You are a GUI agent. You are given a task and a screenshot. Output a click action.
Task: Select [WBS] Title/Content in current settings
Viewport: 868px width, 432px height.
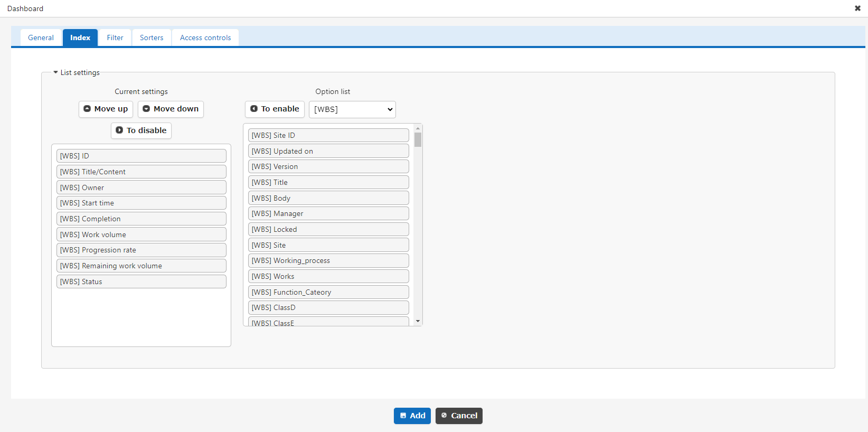click(141, 172)
